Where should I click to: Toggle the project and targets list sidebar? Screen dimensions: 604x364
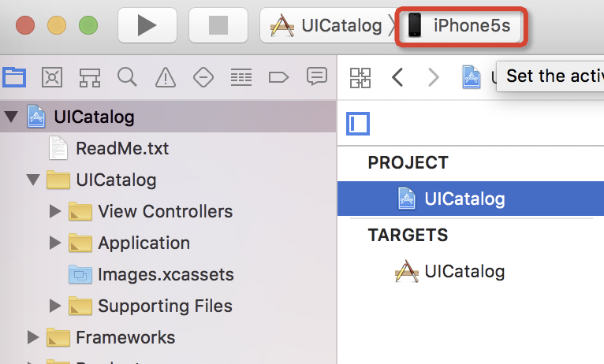point(358,124)
